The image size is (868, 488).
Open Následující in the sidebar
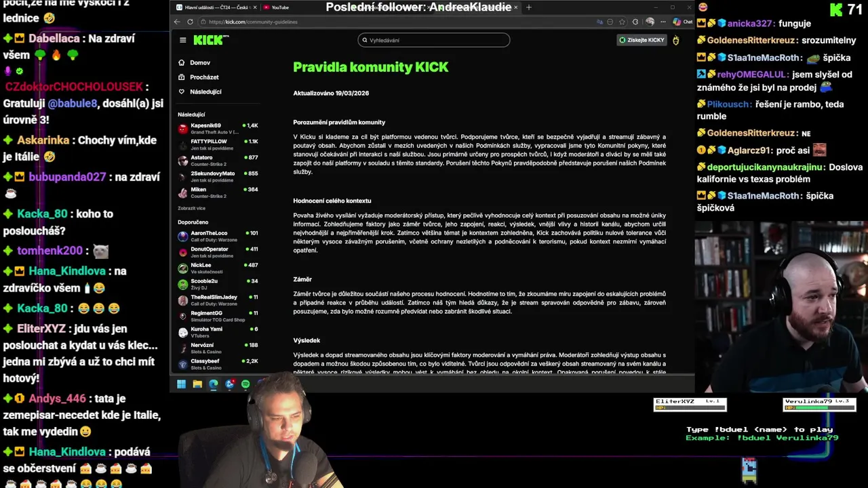(205, 91)
